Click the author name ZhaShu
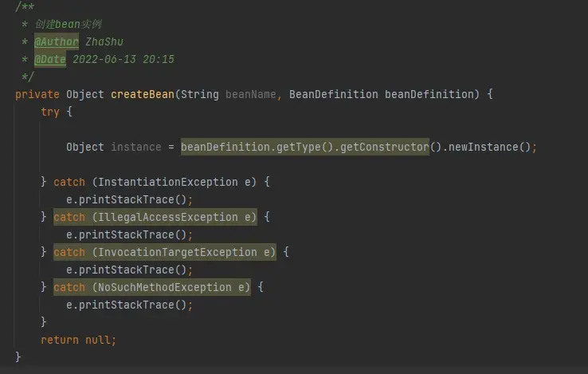Screen dimensions: 588x374 click(104, 41)
